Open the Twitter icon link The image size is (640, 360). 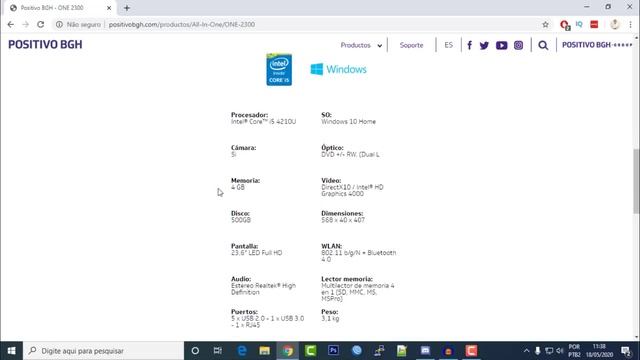point(484,45)
